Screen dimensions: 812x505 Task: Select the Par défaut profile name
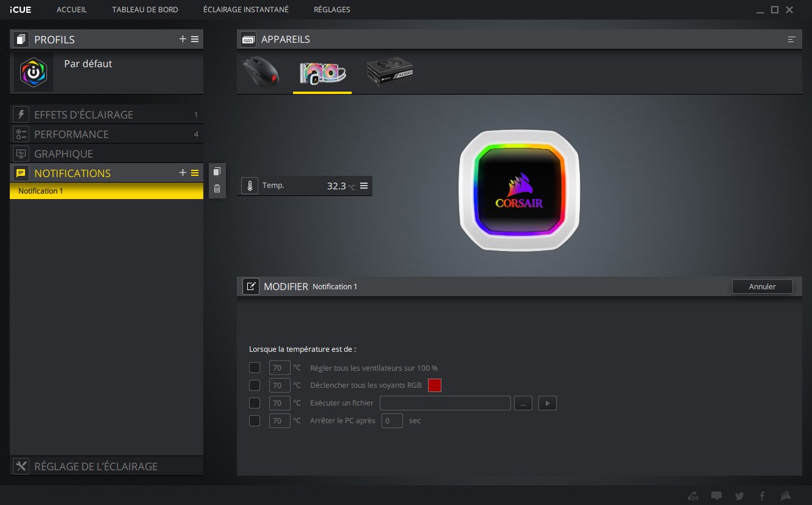coord(88,64)
